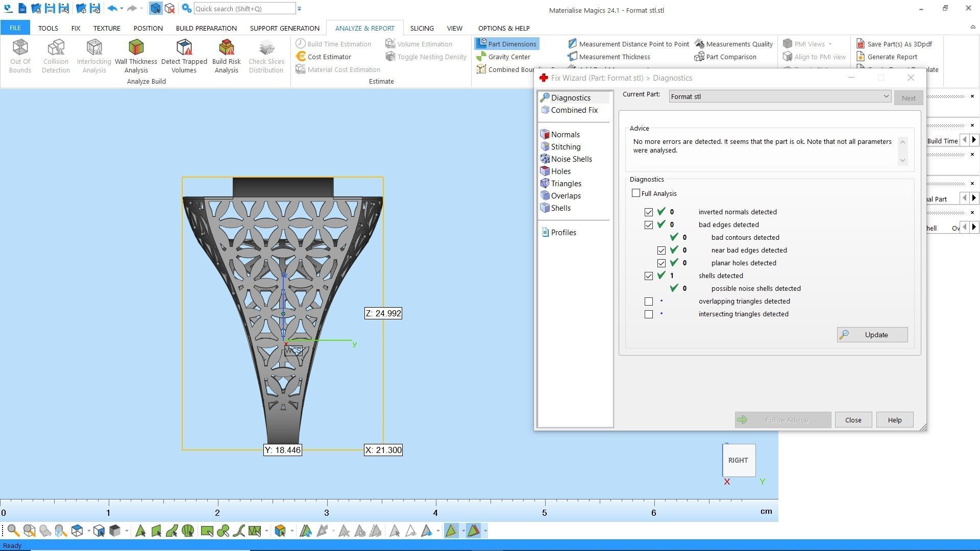
Task: Open the Slicing ribbon tab
Action: [422, 28]
